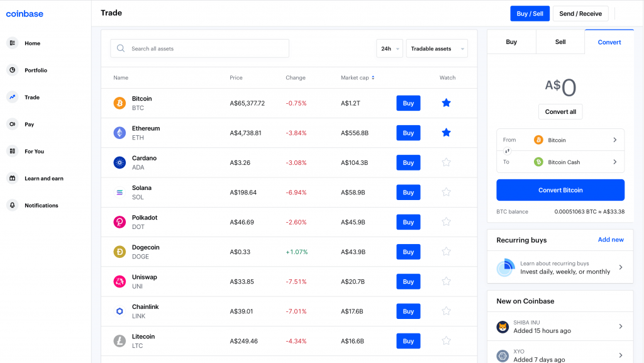
Task: Click the Convert Bitcoin button
Action: tap(560, 190)
